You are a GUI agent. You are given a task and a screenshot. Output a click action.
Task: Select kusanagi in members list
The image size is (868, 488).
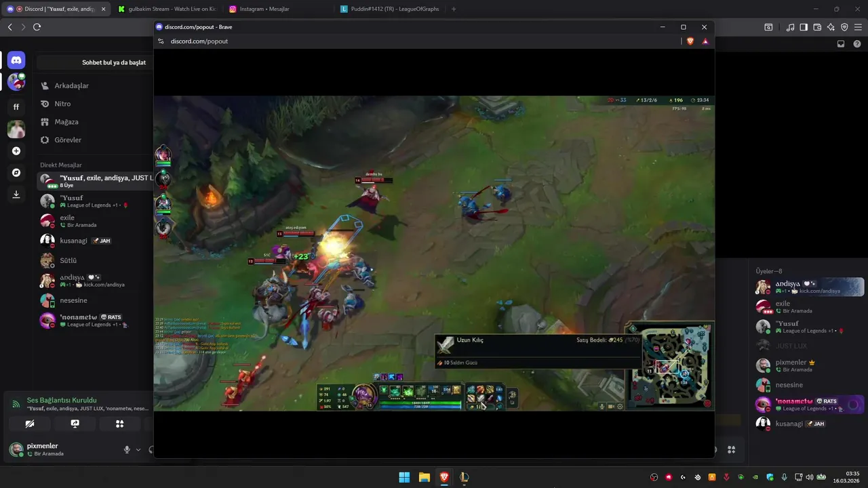coord(809,424)
